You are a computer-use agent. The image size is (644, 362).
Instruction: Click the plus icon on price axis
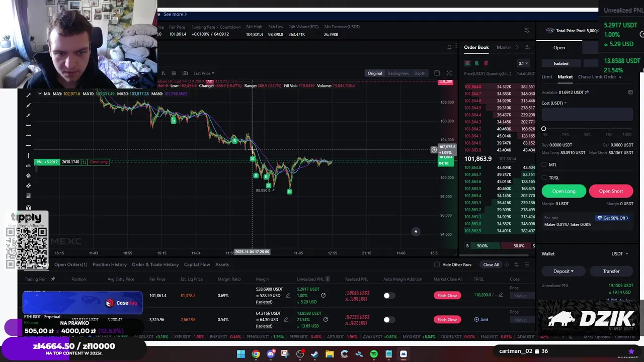point(434,150)
